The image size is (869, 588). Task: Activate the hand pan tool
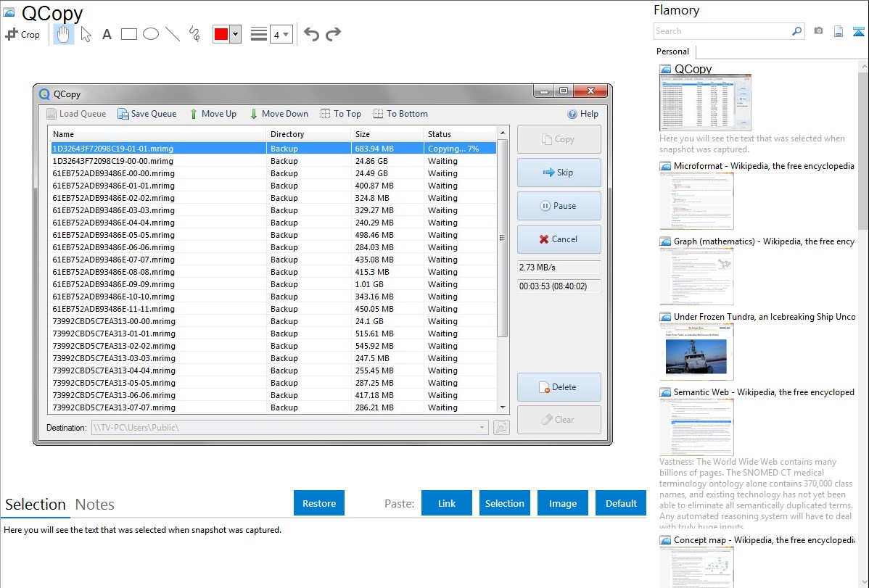click(63, 34)
